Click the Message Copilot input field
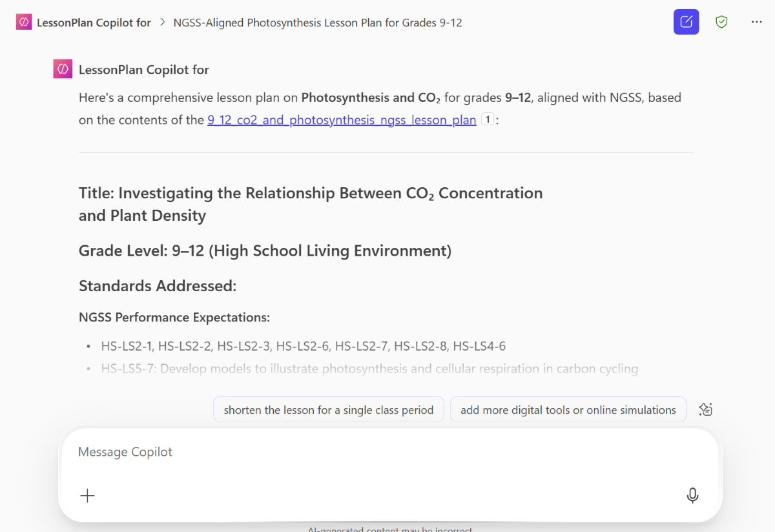The image size is (775, 532). coord(258,452)
